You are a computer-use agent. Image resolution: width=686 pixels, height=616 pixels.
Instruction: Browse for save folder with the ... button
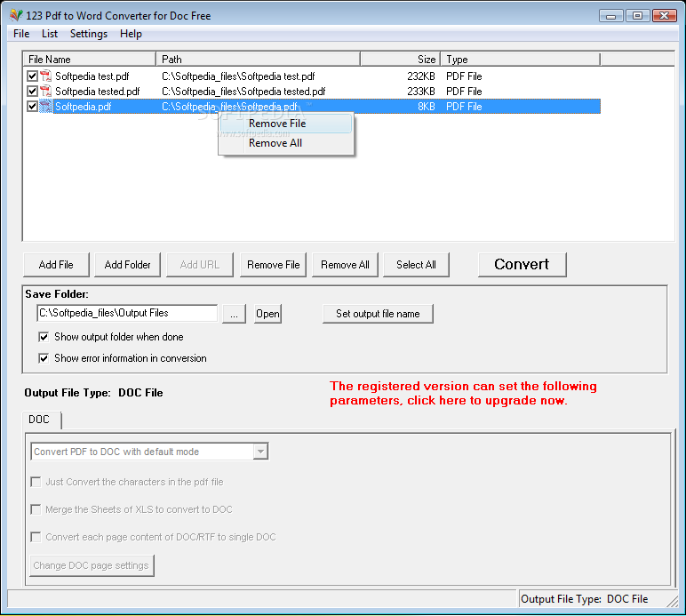pos(234,314)
